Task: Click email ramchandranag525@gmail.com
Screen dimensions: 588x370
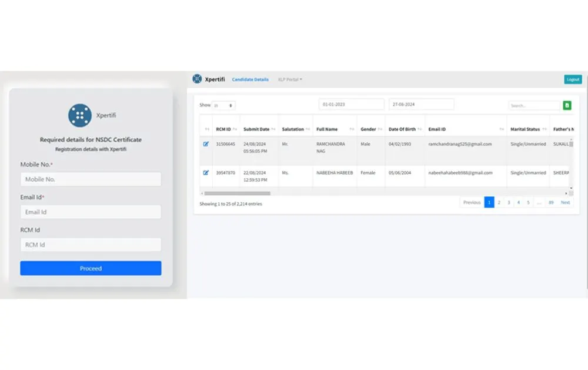Action: click(460, 144)
